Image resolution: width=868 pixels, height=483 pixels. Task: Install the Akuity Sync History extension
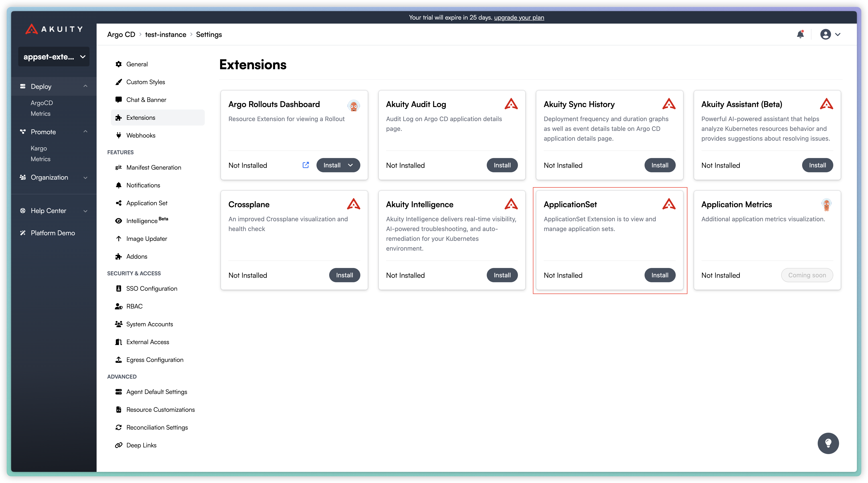(x=660, y=165)
